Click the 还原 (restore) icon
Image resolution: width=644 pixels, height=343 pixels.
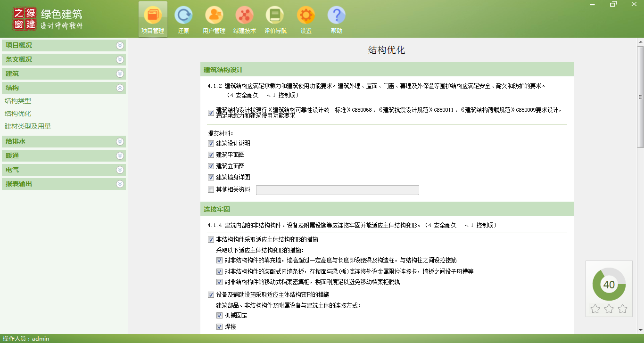coord(183,19)
